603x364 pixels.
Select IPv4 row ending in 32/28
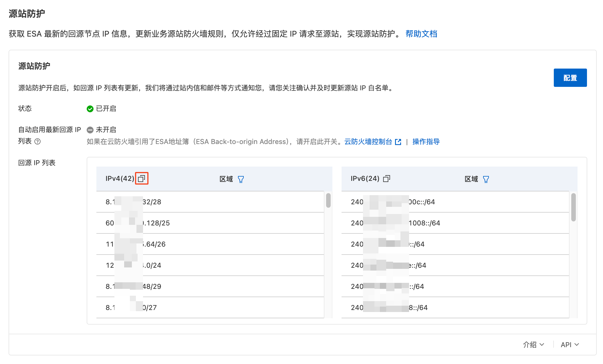click(152, 202)
